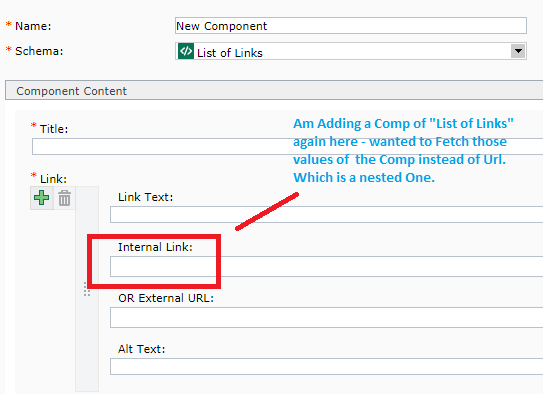This screenshot has width=546, height=396.
Task: Add a new Link entry with green plus
Action: pyautogui.click(x=41, y=198)
